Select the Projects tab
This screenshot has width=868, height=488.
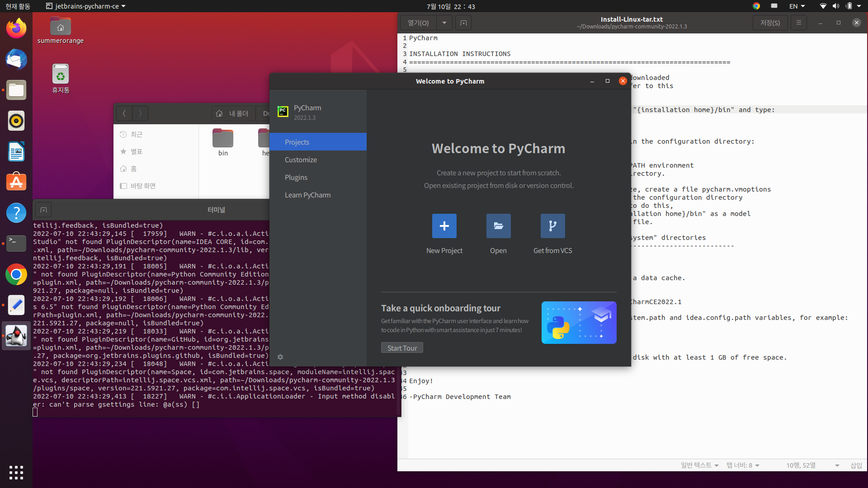point(318,142)
